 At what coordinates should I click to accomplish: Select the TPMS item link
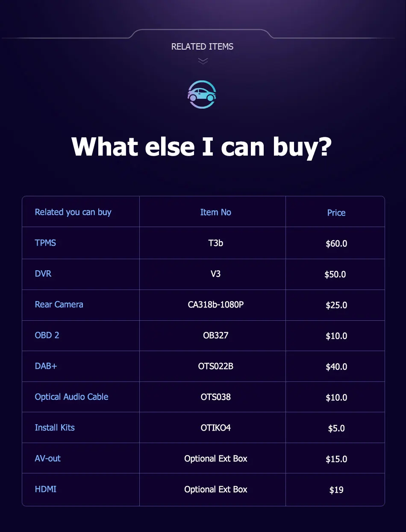click(x=45, y=243)
